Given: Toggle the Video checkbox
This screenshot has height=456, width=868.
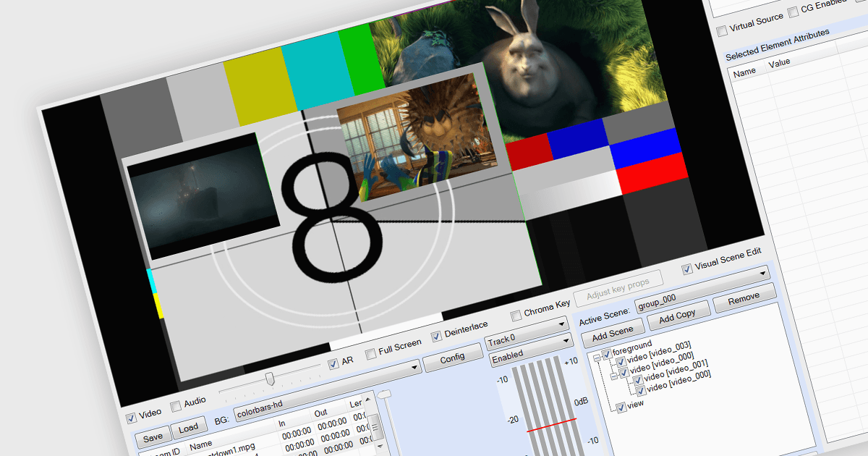Looking at the screenshot, I should click(x=131, y=418).
